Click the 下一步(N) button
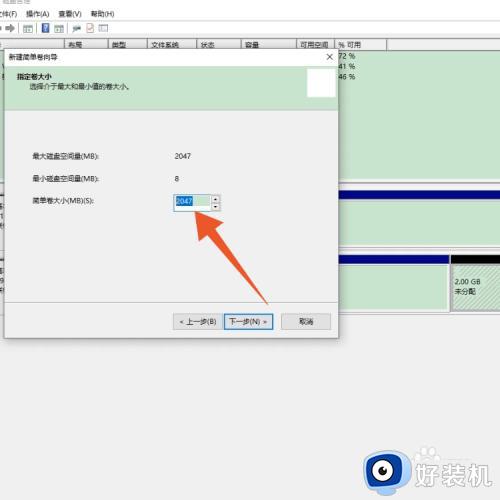The height and width of the screenshot is (500, 500). (249, 322)
